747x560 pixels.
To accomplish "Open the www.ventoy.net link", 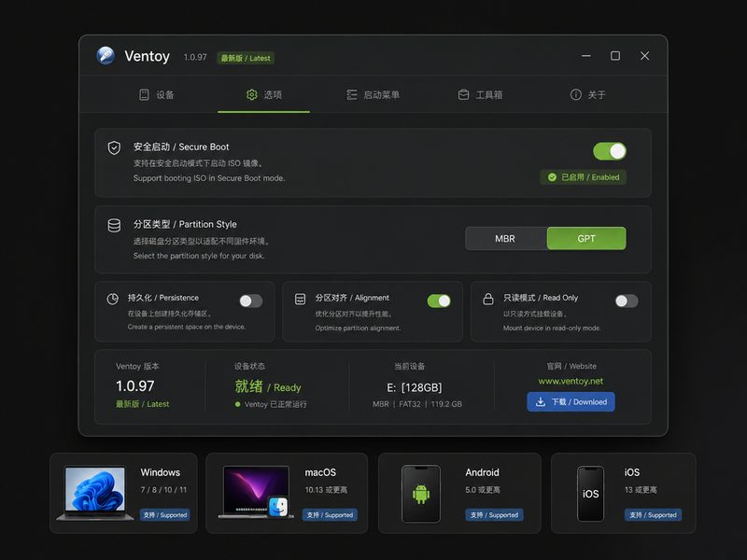I will pos(571,381).
